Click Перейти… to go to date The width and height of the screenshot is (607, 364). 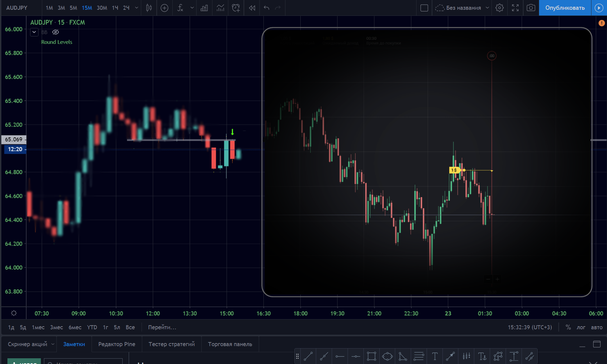[162, 327]
